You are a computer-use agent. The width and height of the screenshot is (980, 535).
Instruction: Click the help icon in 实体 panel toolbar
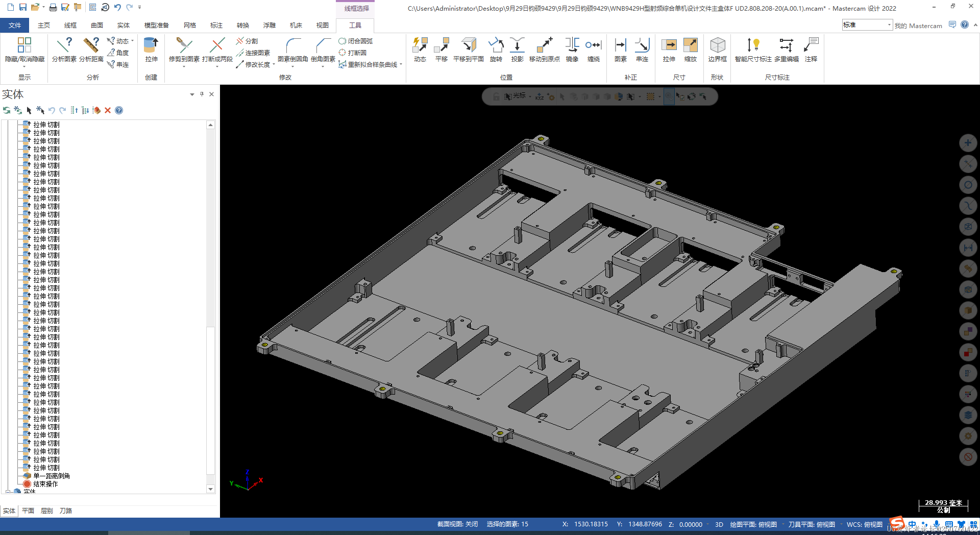pos(119,110)
